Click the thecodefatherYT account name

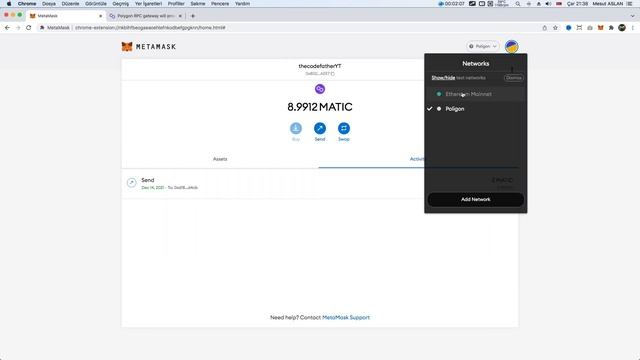320,66
